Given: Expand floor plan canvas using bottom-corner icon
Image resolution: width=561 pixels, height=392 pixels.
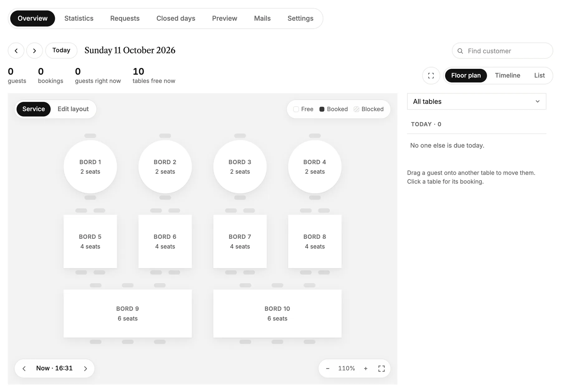Looking at the screenshot, I should [381, 369].
